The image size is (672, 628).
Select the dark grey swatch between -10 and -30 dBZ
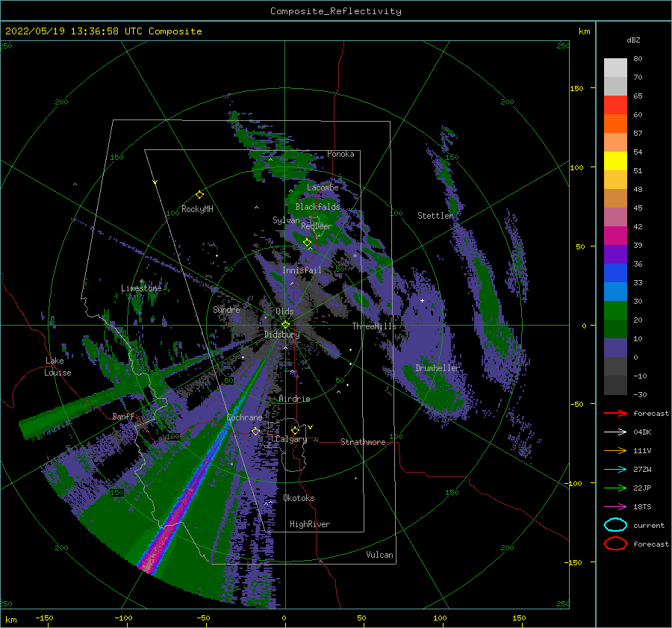[615, 385]
